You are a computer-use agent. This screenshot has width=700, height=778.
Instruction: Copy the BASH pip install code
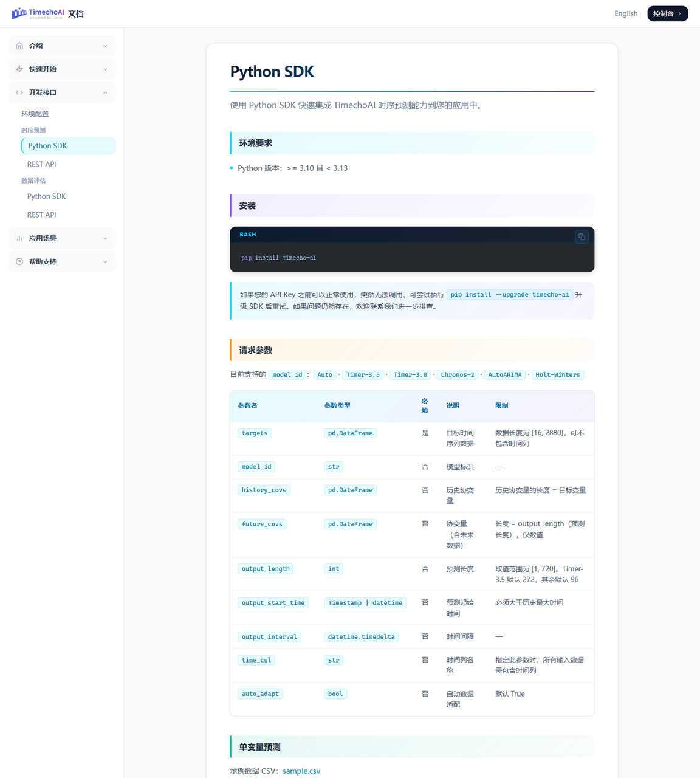(x=582, y=236)
